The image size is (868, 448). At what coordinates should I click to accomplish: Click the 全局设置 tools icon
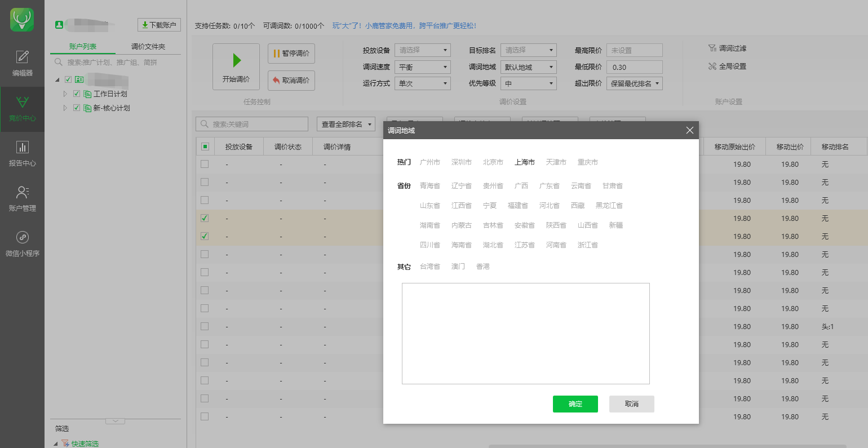click(712, 66)
